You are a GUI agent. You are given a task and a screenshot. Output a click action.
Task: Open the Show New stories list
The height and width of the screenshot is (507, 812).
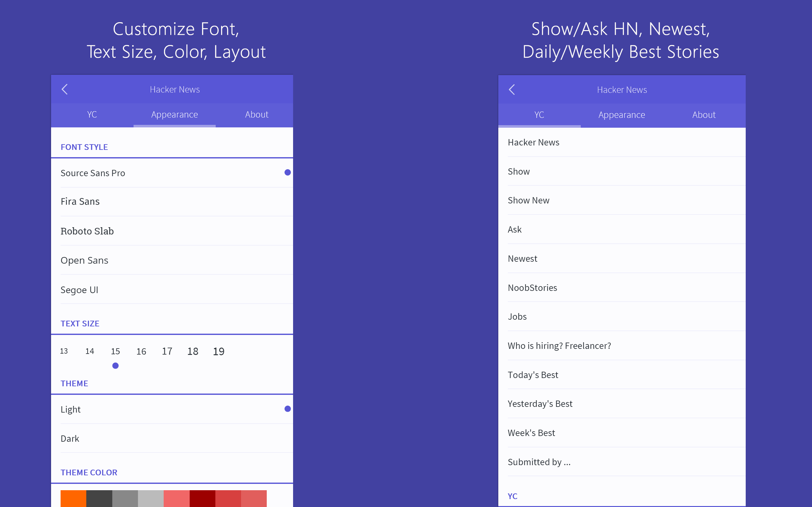pyautogui.click(x=528, y=201)
